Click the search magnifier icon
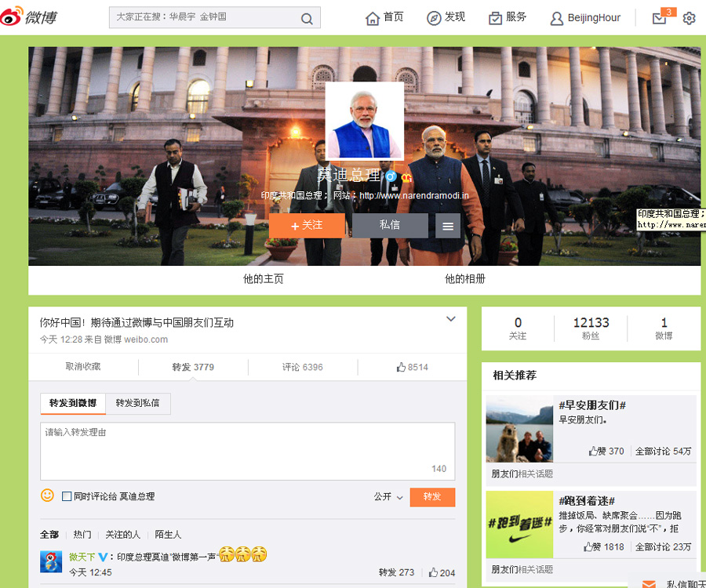 click(x=307, y=18)
